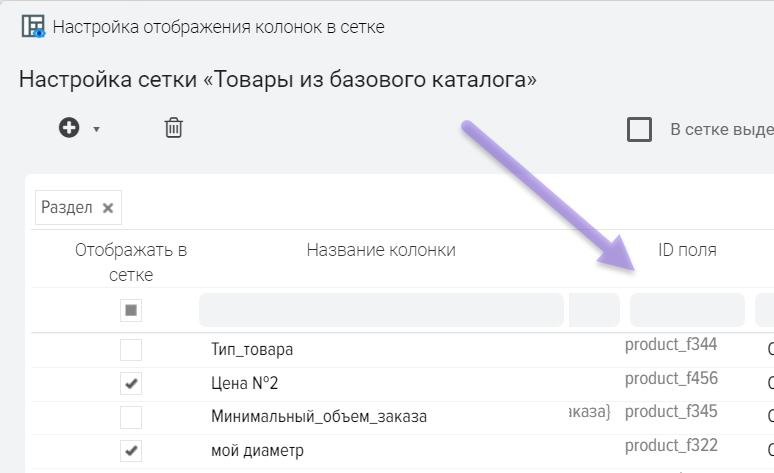The image size is (774, 473).
Task: Click the Отображать в сетке column header
Action: [131, 262]
